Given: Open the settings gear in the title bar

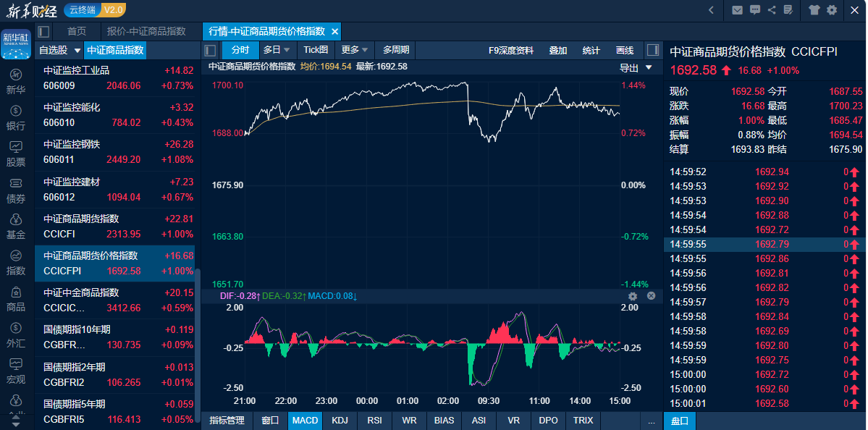Looking at the screenshot, I should pos(832,10).
